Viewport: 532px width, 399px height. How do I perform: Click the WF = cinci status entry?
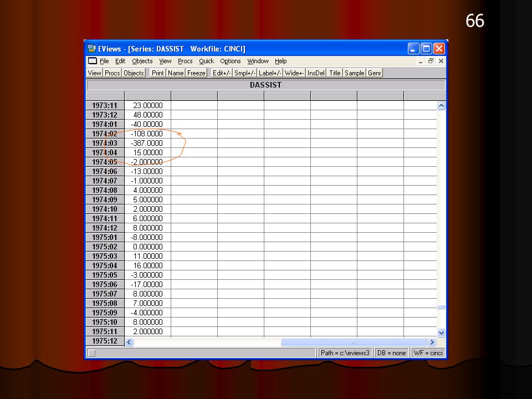click(428, 353)
